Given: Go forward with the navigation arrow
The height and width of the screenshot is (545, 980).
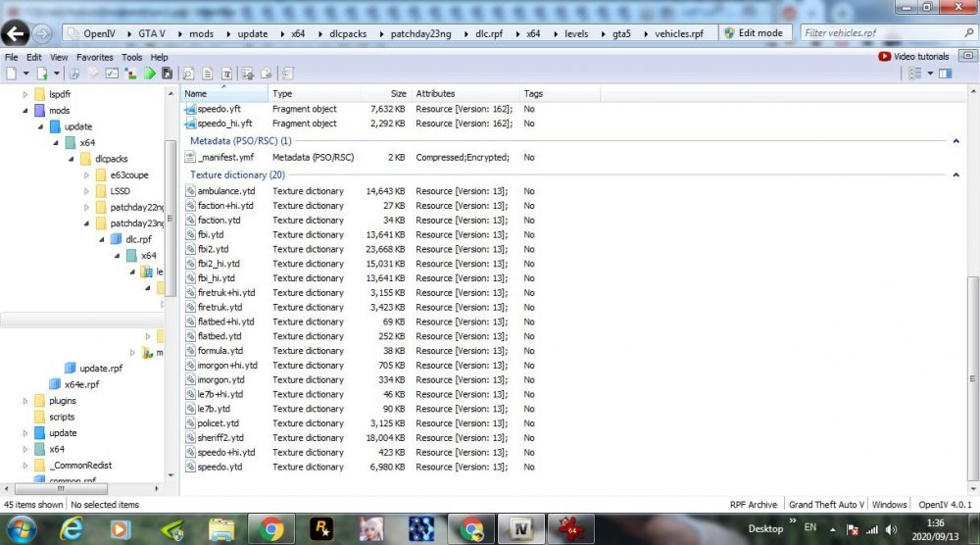Looking at the screenshot, I should pyautogui.click(x=42, y=33).
